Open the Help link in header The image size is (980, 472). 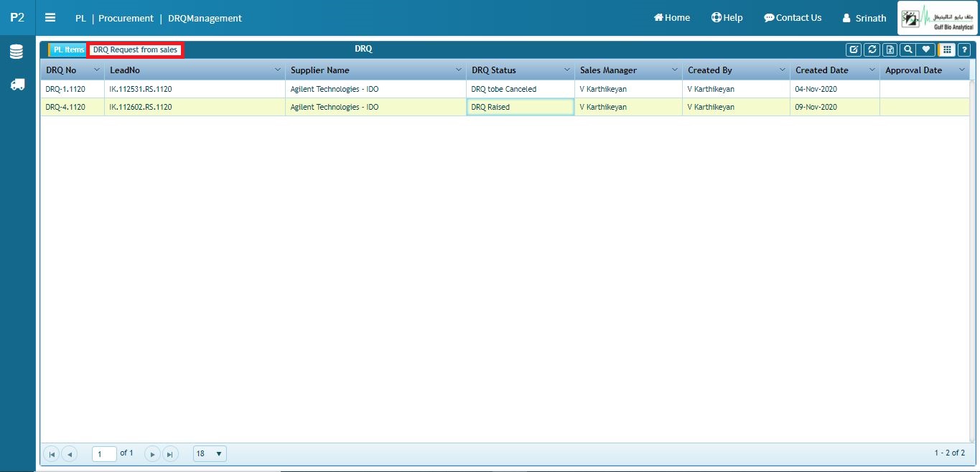(x=727, y=17)
